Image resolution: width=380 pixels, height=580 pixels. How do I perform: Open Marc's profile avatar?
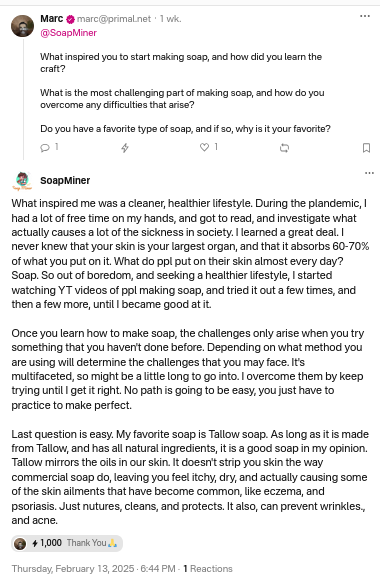[23, 26]
